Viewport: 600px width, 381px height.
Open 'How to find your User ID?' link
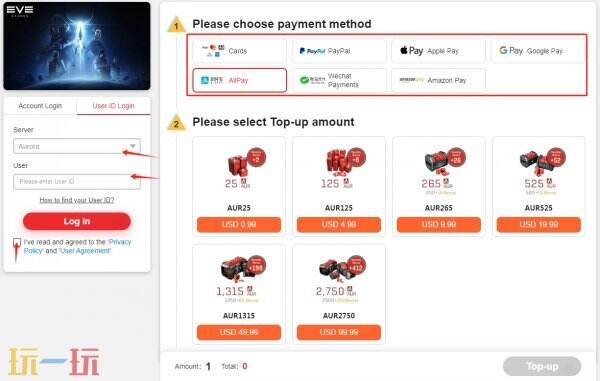[77, 200]
